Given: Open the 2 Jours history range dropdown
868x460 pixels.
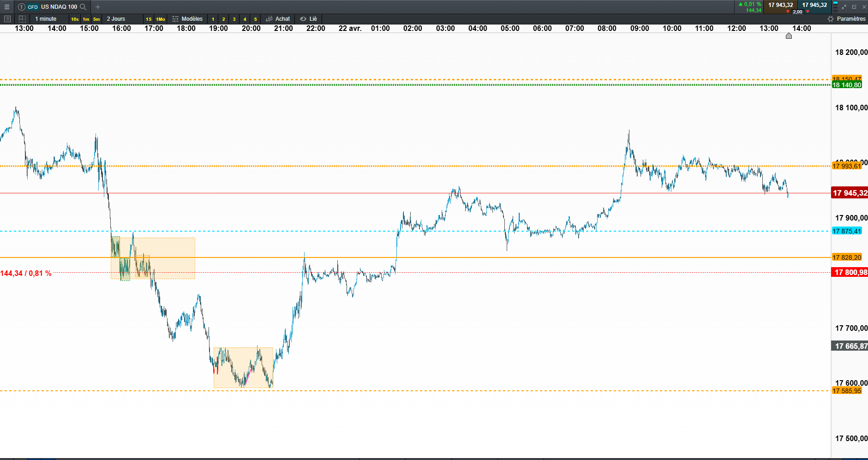Looking at the screenshot, I should click(x=116, y=19).
